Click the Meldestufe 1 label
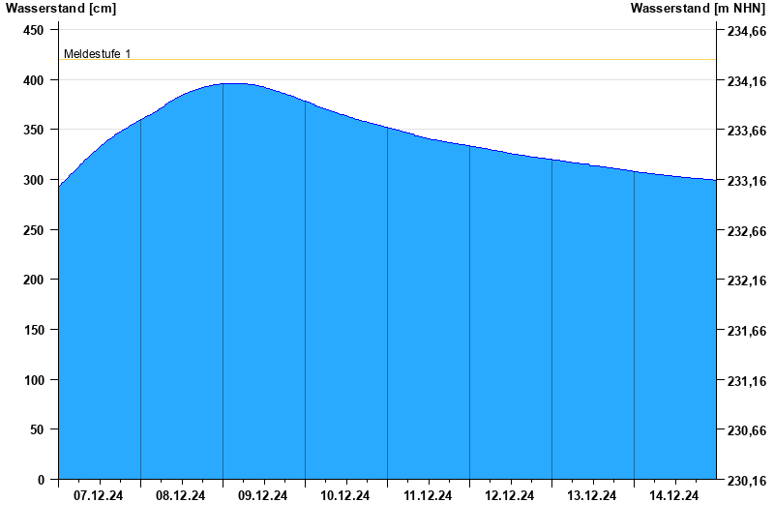 (98, 54)
